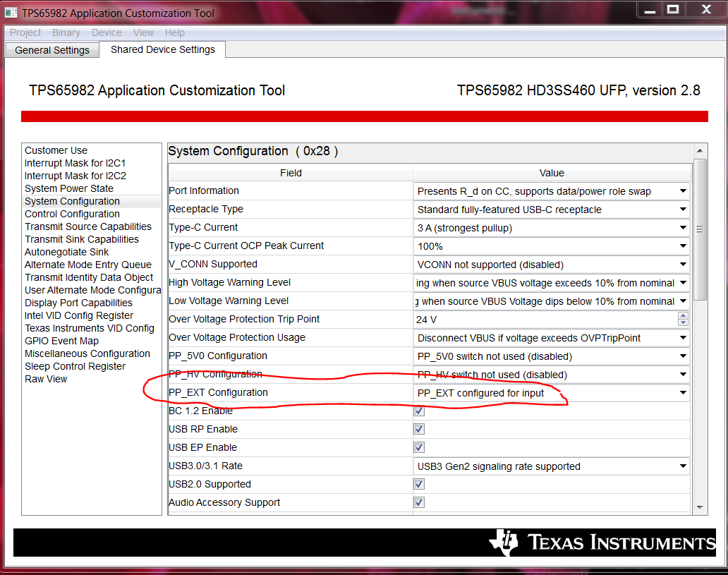
Task: Click the Field column header
Action: pyautogui.click(x=291, y=173)
